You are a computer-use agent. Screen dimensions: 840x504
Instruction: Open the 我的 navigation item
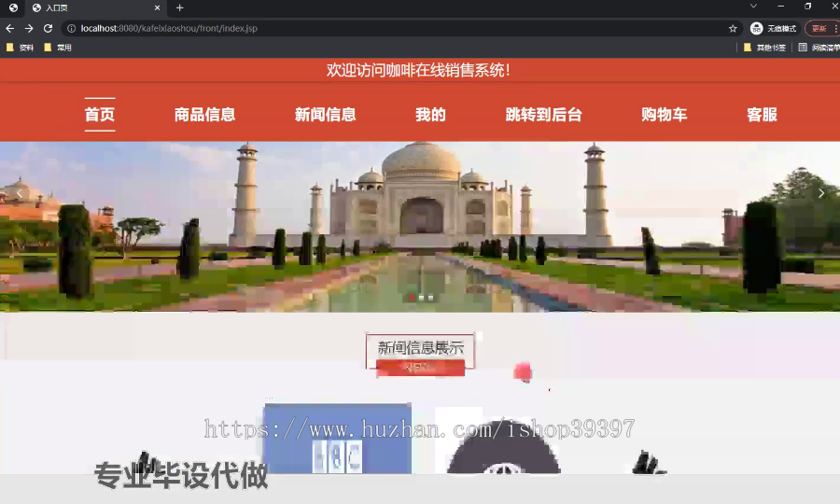click(x=430, y=115)
